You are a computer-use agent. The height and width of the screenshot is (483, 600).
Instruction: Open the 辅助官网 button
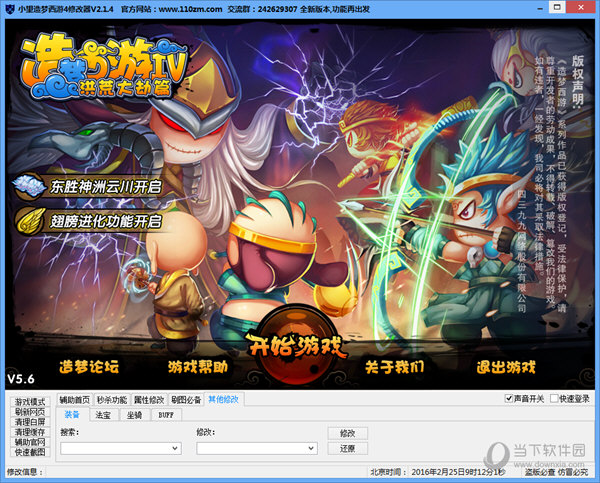point(30,442)
